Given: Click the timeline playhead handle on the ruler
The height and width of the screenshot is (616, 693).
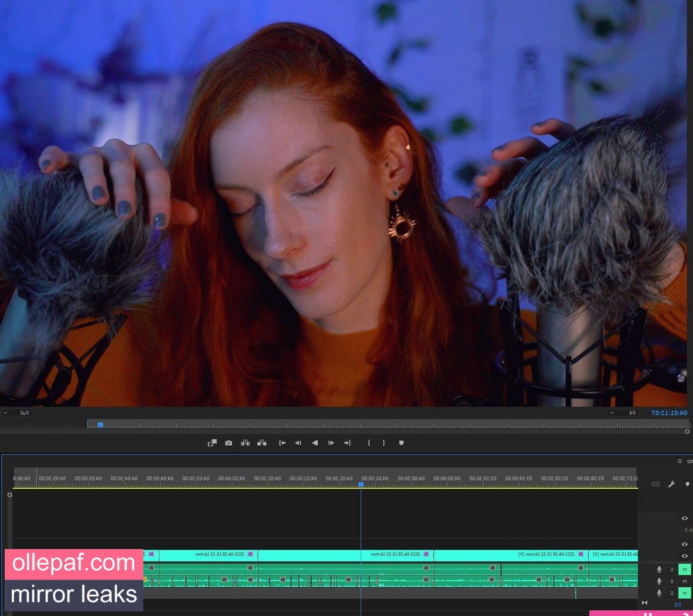Looking at the screenshot, I should click(x=361, y=485).
